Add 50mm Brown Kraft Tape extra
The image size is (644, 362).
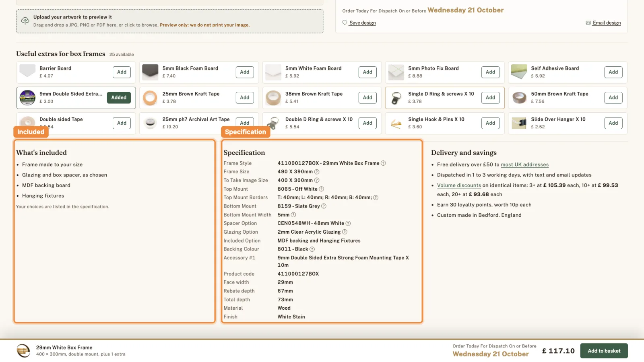tap(613, 98)
